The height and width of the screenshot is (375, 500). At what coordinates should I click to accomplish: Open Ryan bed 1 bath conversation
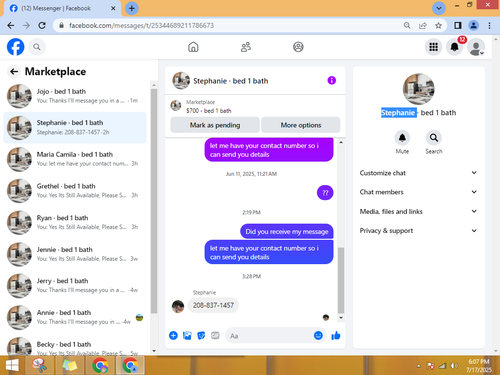[x=75, y=222]
